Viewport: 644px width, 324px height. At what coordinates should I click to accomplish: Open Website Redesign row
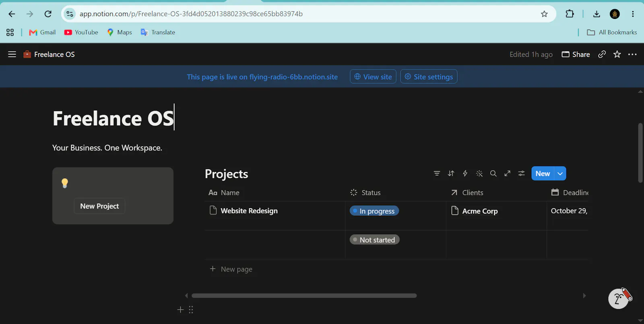[x=249, y=211]
